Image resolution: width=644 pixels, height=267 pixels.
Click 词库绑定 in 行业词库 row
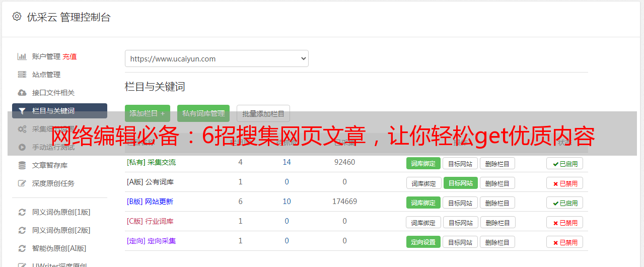(424, 222)
